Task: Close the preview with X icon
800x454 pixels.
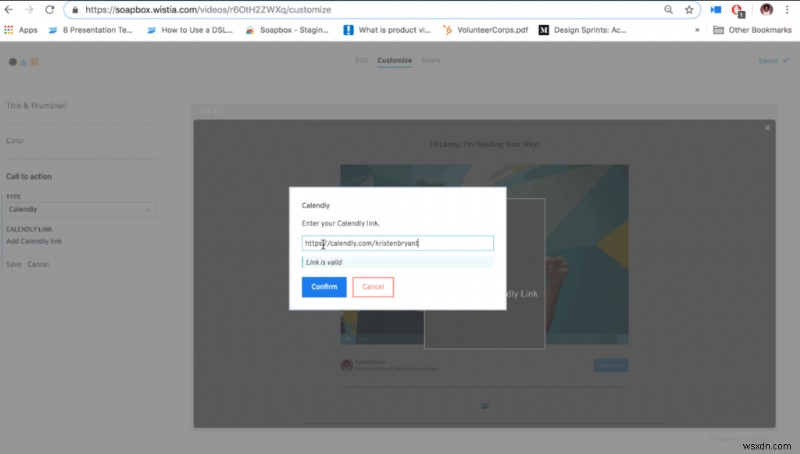Action: (x=767, y=128)
